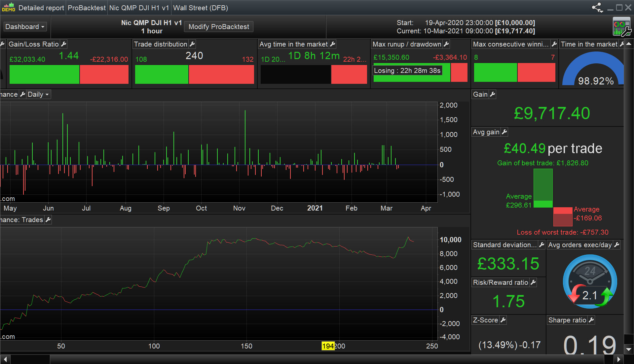The height and width of the screenshot is (364, 634).
Task: Click the green bar in Gain/Loss Ratio
Action: click(44, 74)
